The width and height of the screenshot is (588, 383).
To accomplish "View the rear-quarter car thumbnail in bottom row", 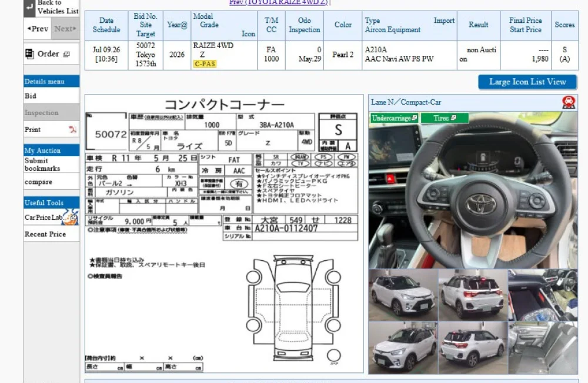I will [473, 347].
